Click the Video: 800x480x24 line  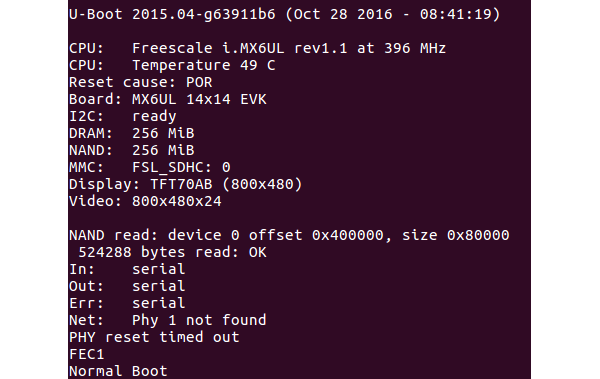tap(145, 201)
